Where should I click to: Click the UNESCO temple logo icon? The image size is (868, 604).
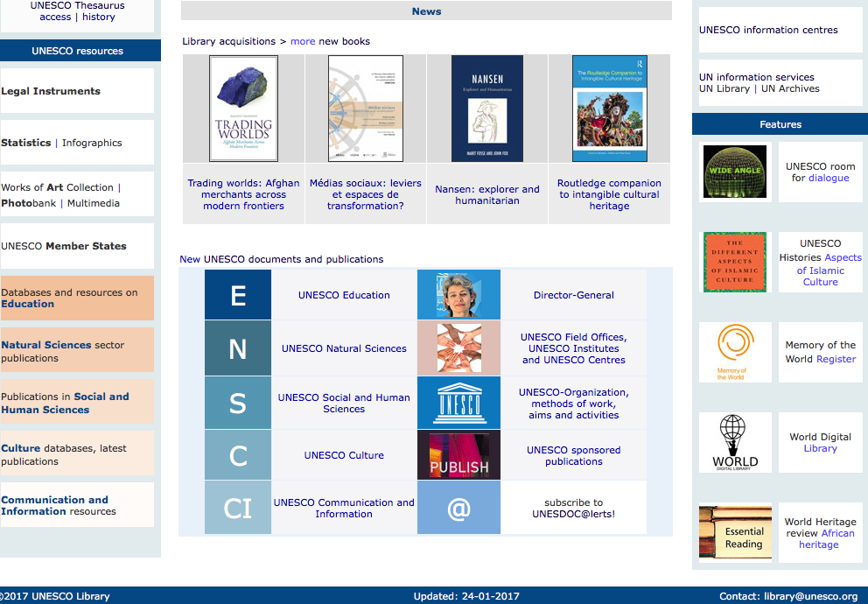(x=458, y=403)
